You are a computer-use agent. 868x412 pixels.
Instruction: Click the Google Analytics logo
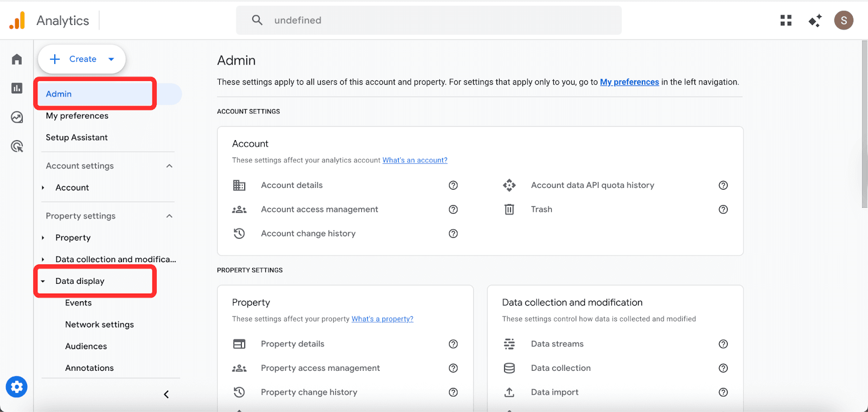(17, 21)
